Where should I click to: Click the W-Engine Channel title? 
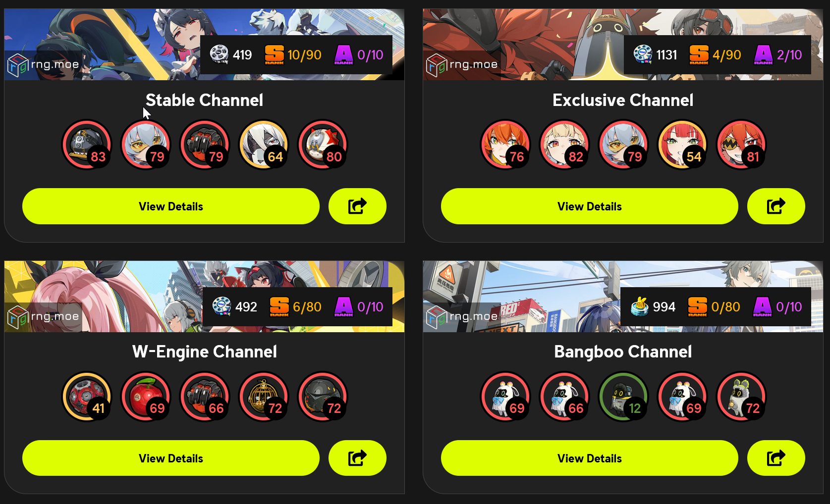tap(205, 352)
